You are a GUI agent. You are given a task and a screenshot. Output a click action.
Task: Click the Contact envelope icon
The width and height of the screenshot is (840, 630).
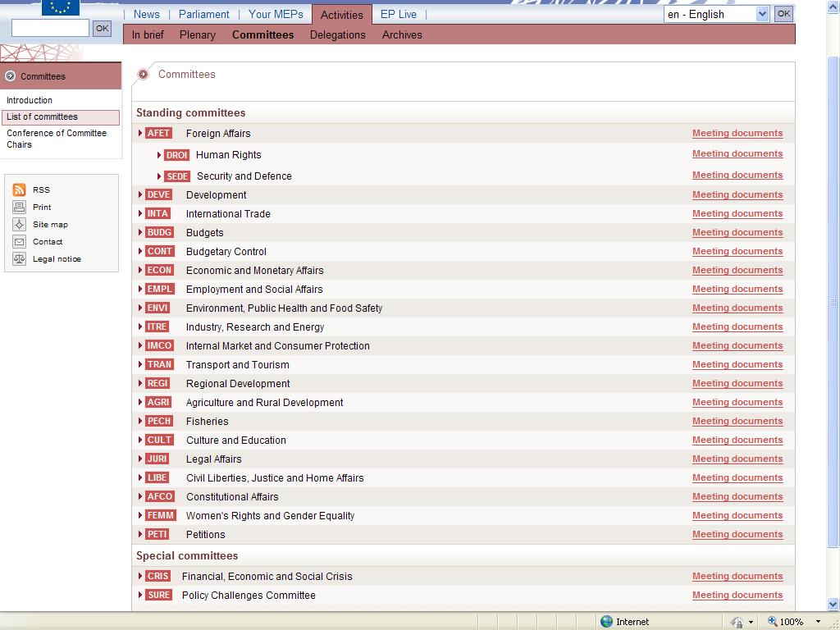pyautogui.click(x=19, y=242)
